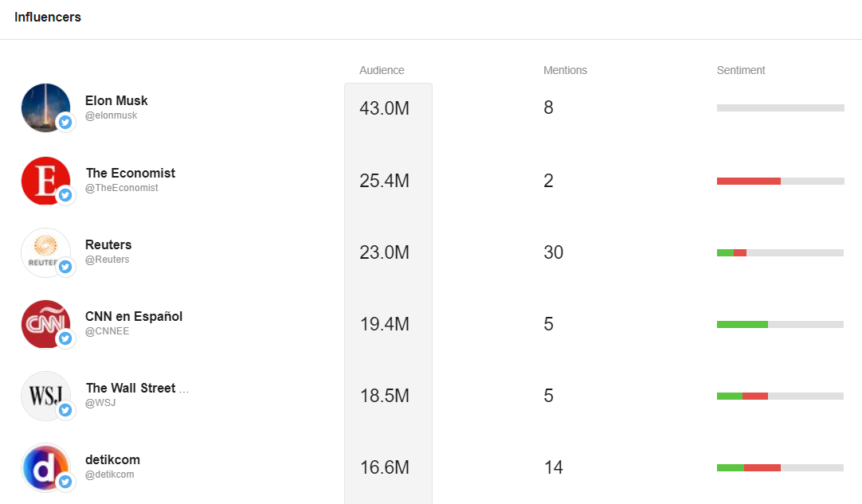Click The Economist's red sentiment bar
Screen dimensions: 862x504
[x=749, y=181]
